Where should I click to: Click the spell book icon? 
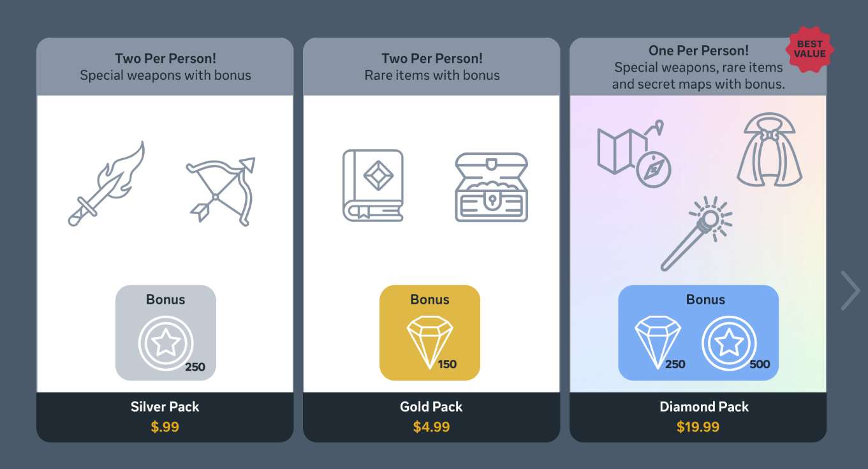pos(373,186)
